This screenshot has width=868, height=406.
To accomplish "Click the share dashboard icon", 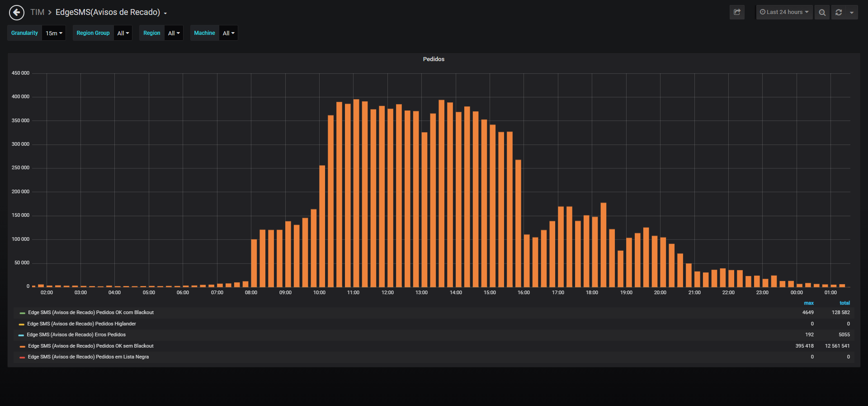I will tap(737, 12).
